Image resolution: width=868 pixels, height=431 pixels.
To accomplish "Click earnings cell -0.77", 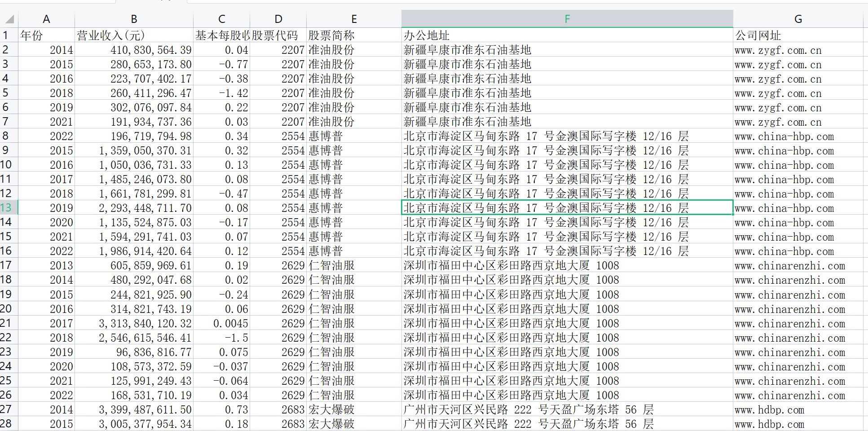I will coord(221,64).
